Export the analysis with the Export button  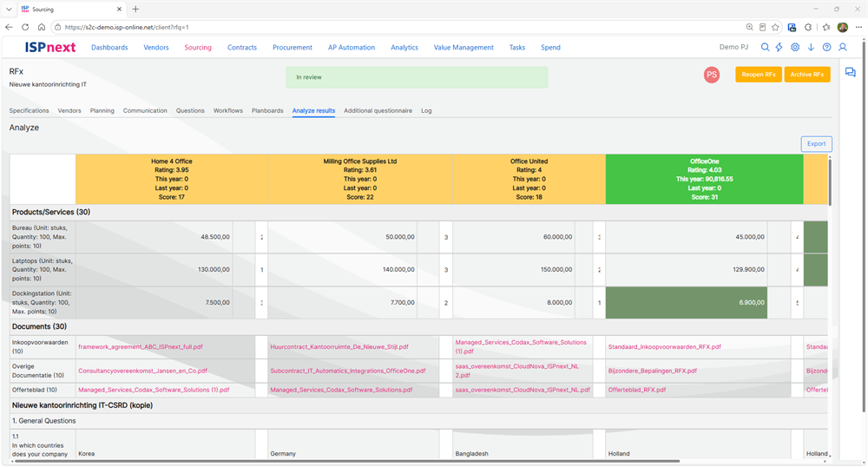(x=817, y=144)
